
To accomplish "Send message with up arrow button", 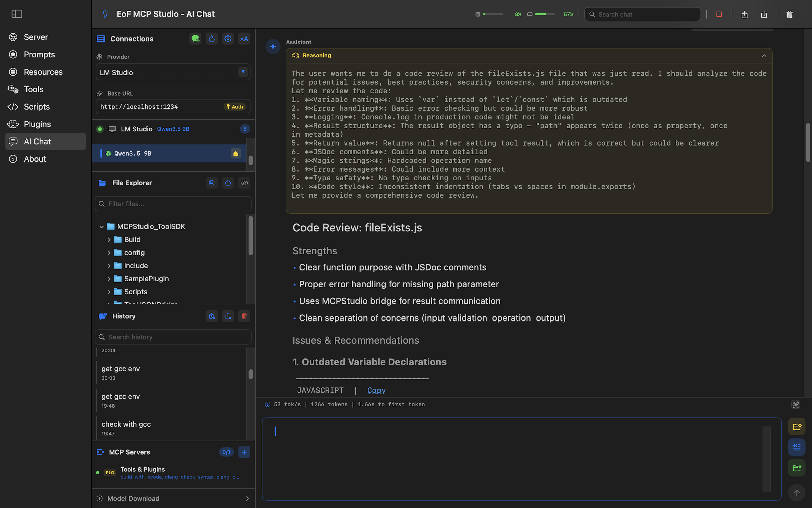I will (797, 493).
